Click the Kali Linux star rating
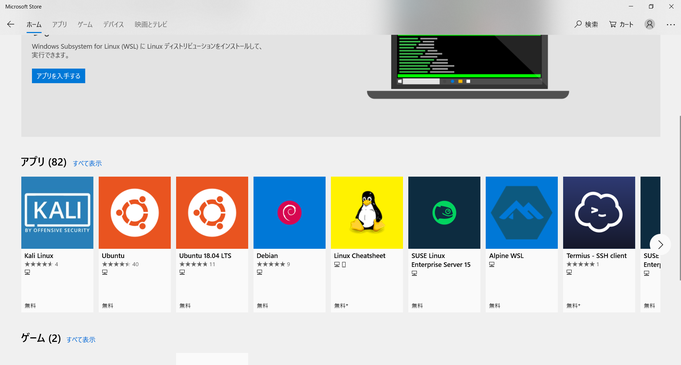This screenshot has width=681, height=365. click(x=41, y=264)
